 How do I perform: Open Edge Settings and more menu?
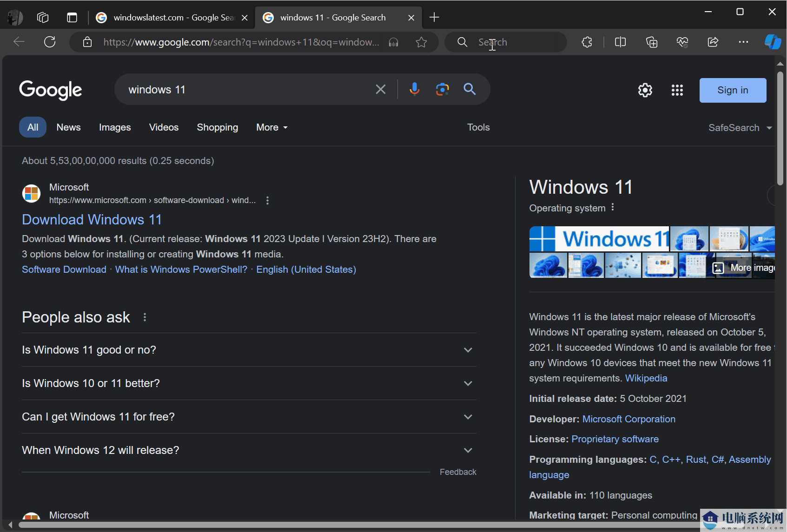743,42
